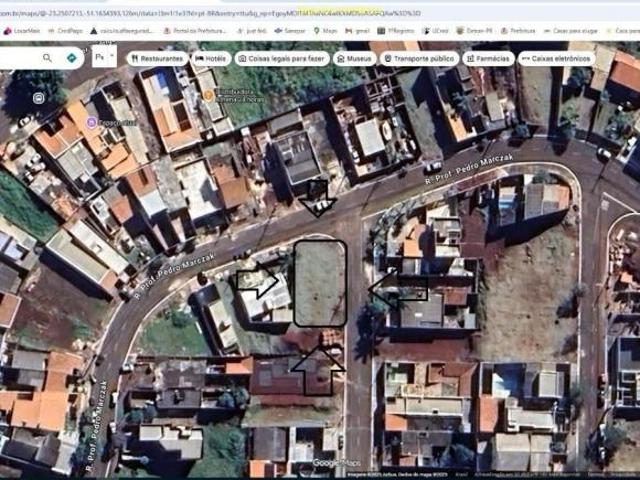Open the Prefeitura bookmark
The height and width of the screenshot is (480, 640).
pyautogui.click(x=518, y=31)
